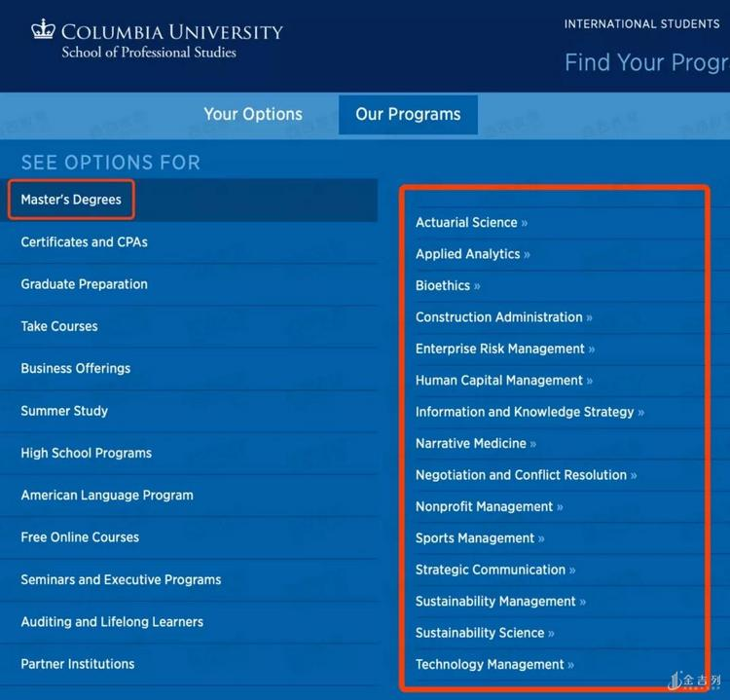
Task: Open Master's Degrees in the sidebar
Action: (x=71, y=200)
